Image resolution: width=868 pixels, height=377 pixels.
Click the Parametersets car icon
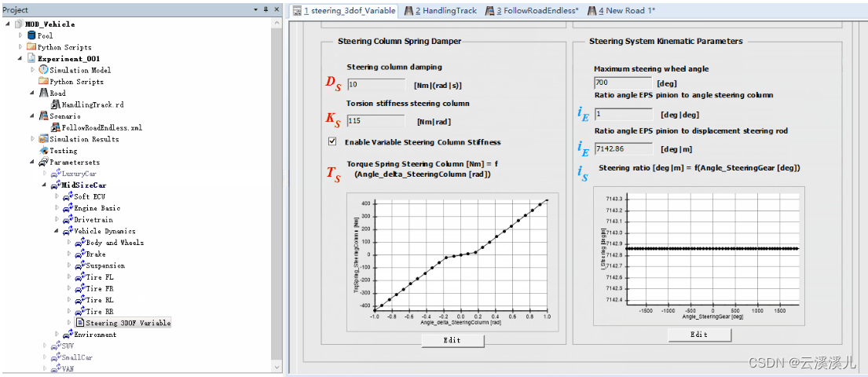pos(44,163)
